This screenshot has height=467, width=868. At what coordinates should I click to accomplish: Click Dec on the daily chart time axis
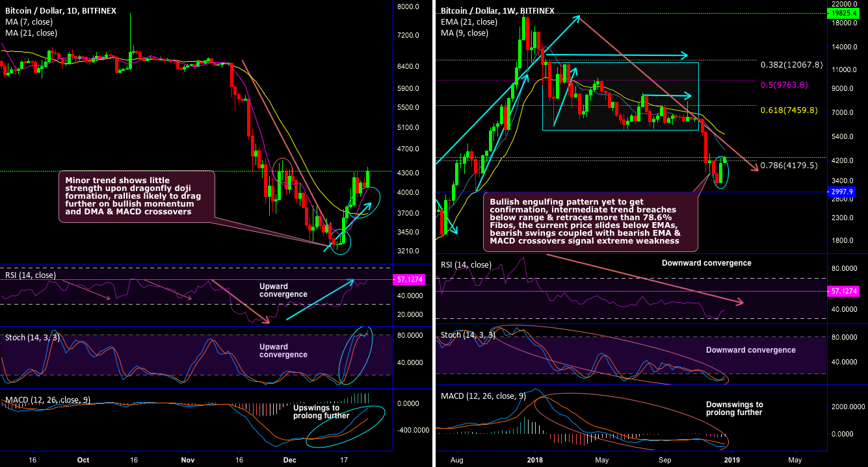(289, 459)
